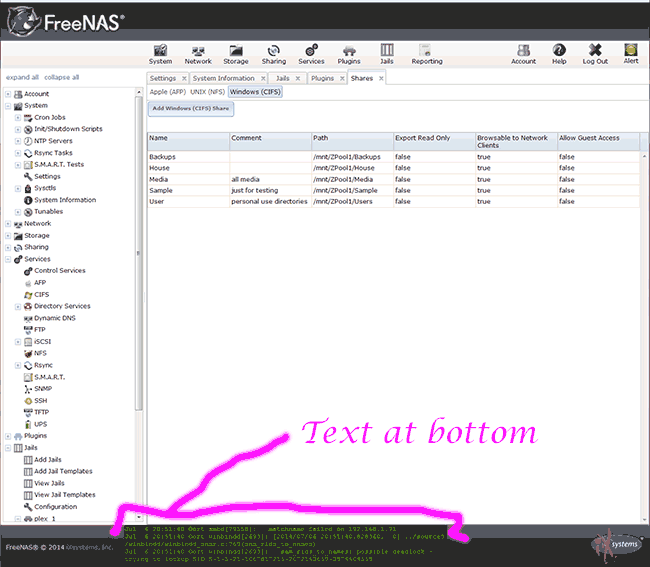
Task: Expand the Storage tree node
Action: [x=8, y=236]
